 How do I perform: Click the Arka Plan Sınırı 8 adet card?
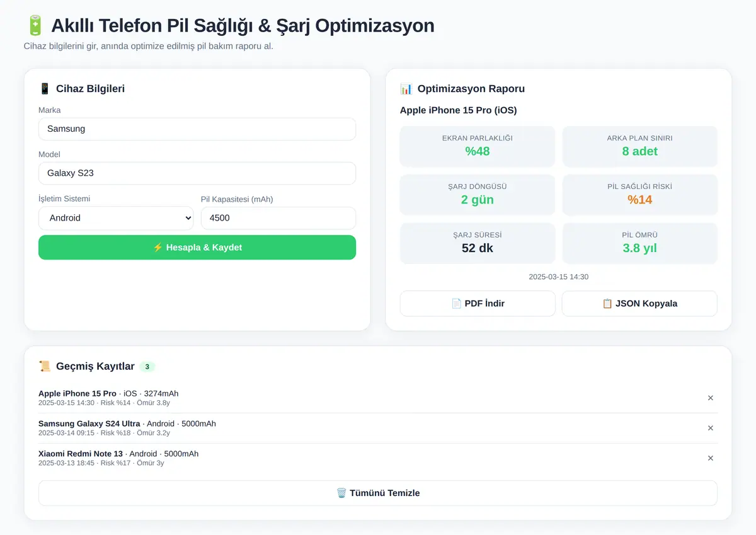click(639, 146)
